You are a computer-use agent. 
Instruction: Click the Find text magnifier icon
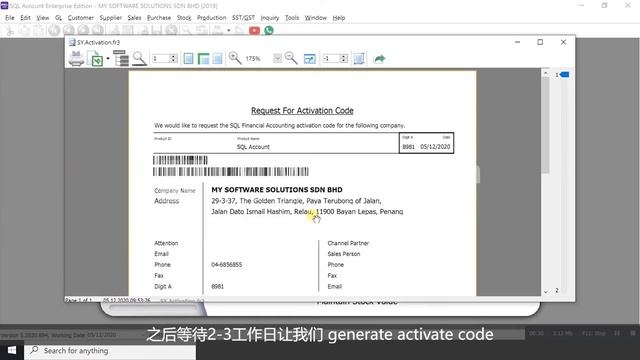(x=139, y=58)
